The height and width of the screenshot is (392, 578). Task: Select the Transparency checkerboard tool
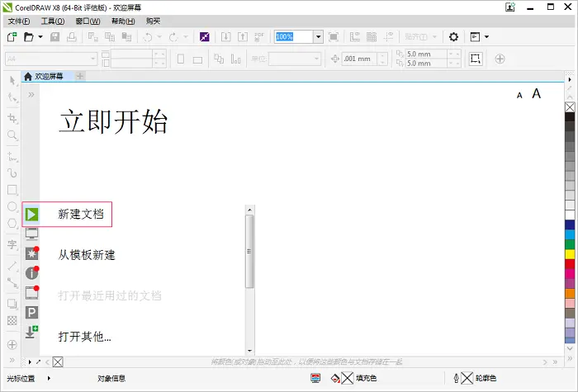[12, 320]
